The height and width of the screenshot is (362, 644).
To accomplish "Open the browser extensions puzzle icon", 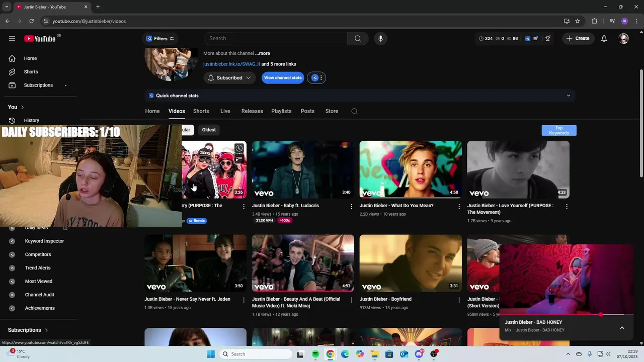I will [x=594, y=21].
